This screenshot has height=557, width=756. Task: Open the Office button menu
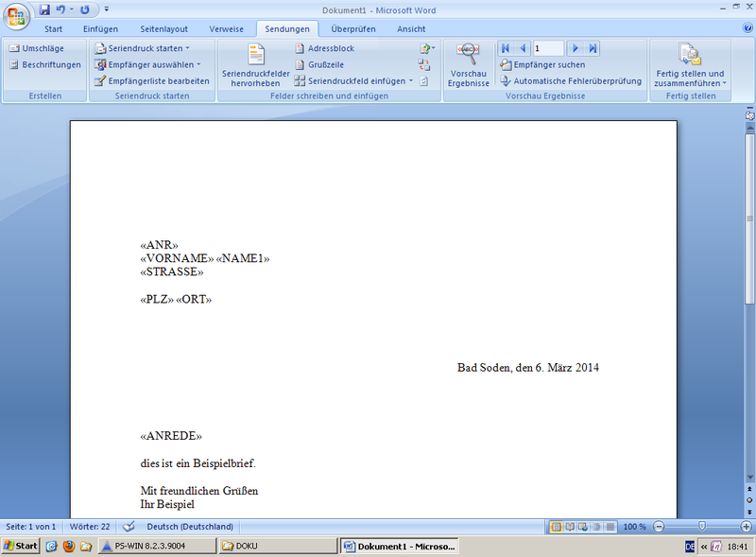[x=16, y=17]
